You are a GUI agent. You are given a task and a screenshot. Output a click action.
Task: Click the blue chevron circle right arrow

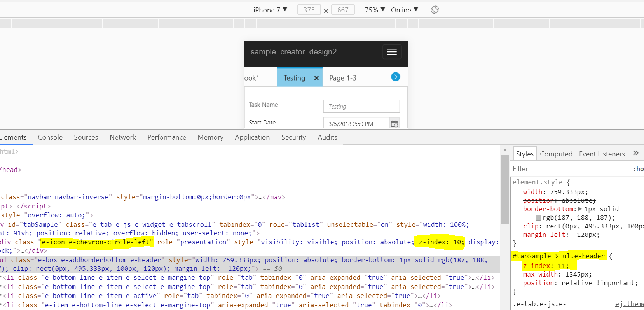pyautogui.click(x=396, y=77)
